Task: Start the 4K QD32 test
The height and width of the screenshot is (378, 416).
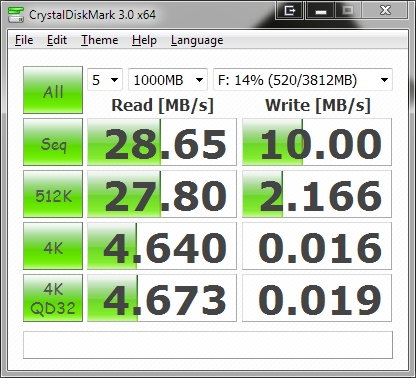Action: coord(53,298)
